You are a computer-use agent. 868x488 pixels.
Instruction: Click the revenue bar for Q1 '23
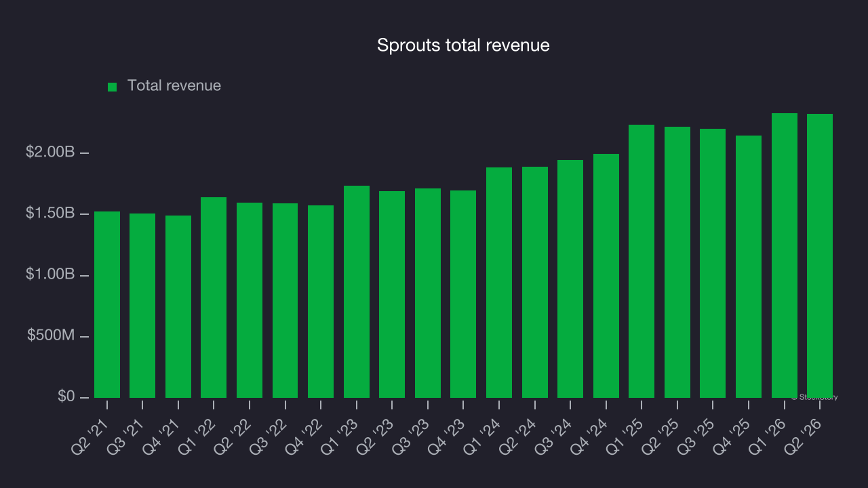tap(357, 291)
